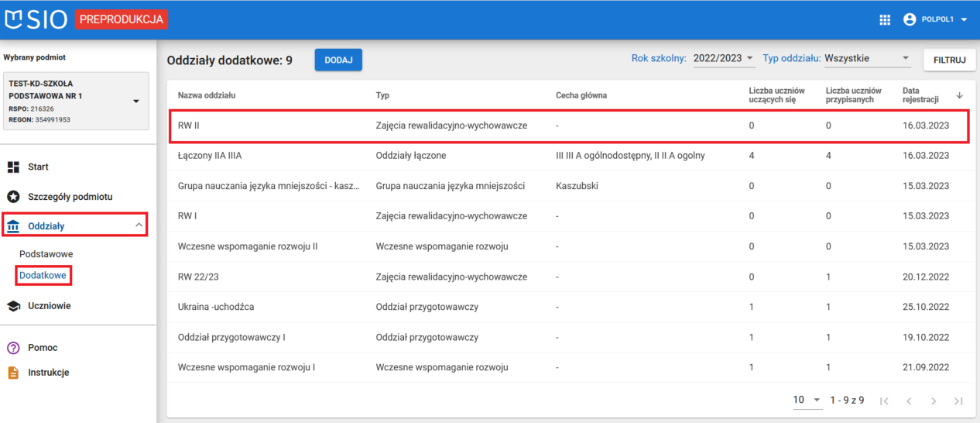Click the DODAJ button
980x423 pixels.
click(338, 60)
